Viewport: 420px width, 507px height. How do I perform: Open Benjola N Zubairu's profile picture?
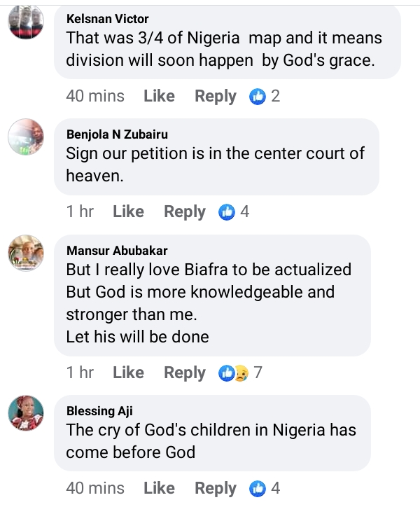(x=27, y=136)
